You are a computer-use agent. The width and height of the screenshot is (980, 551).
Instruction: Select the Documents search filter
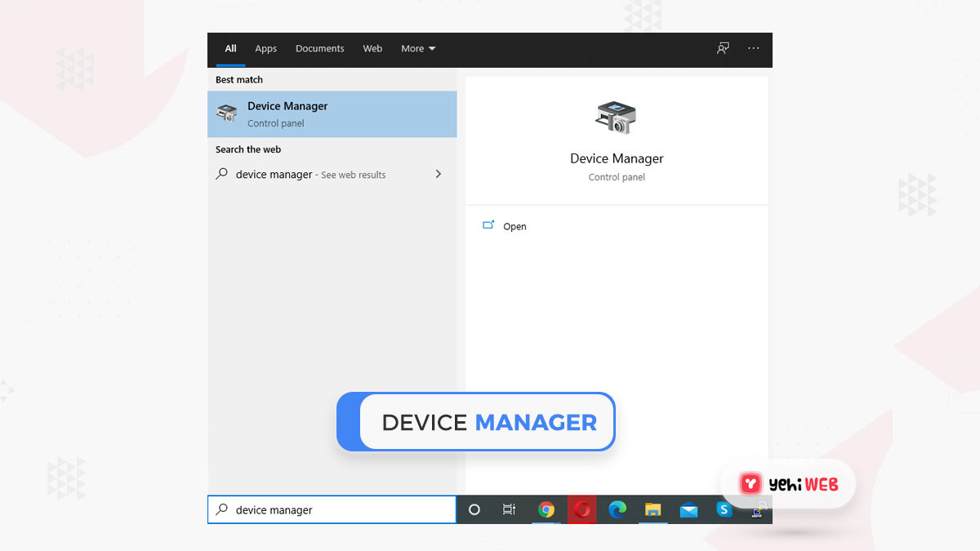pyautogui.click(x=319, y=49)
